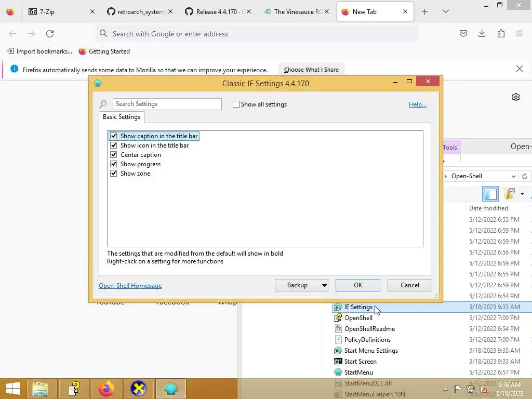Refresh the Open-Shell folder in Explorer
Screen dimensions: 532x399
(x=525, y=176)
